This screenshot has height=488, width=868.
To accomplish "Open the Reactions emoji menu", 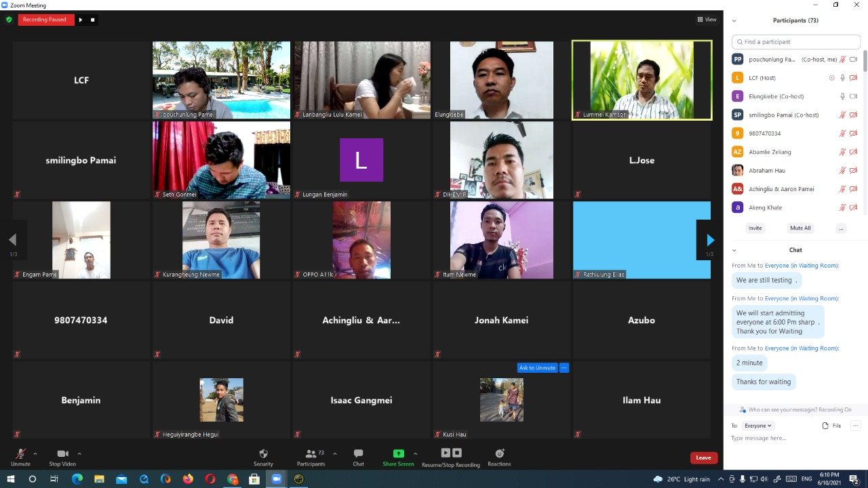I will point(499,454).
